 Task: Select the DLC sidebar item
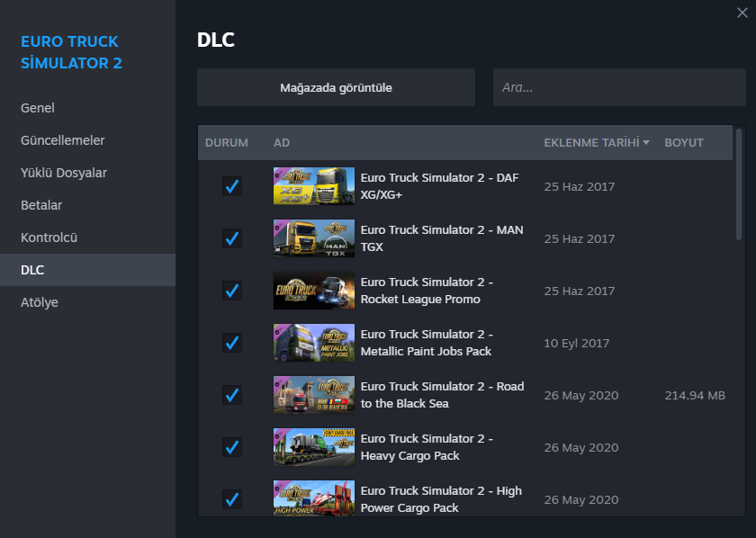tap(88, 270)
